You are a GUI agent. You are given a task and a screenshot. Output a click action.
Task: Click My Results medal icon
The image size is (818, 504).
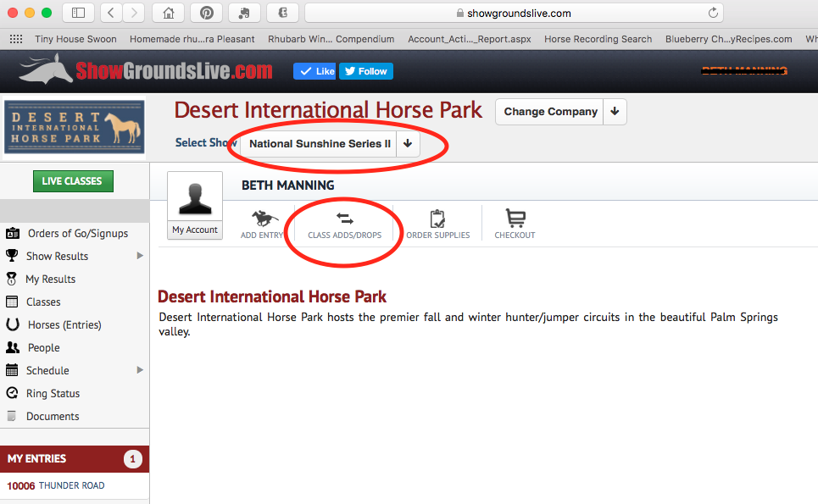tap(12, 279)
